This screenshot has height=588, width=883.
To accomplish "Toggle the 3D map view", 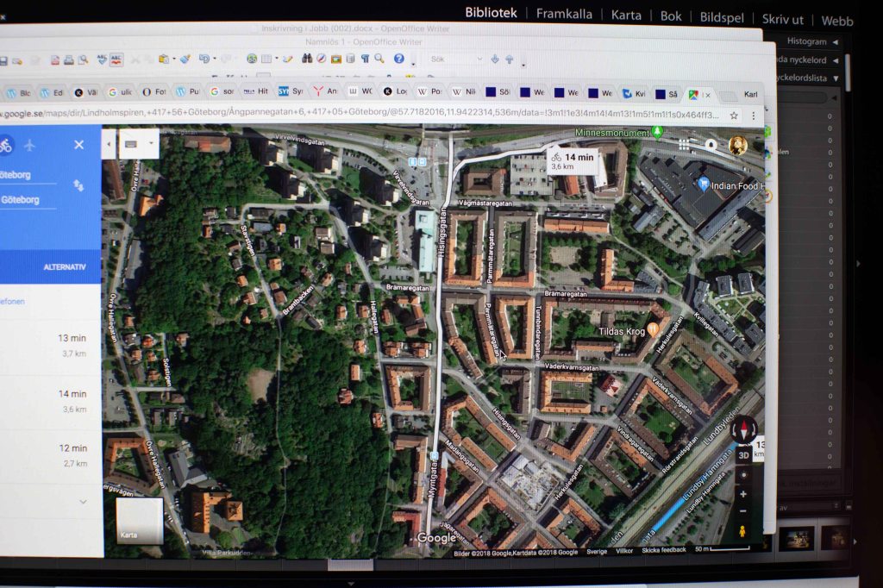I will [x=742, y=454].
